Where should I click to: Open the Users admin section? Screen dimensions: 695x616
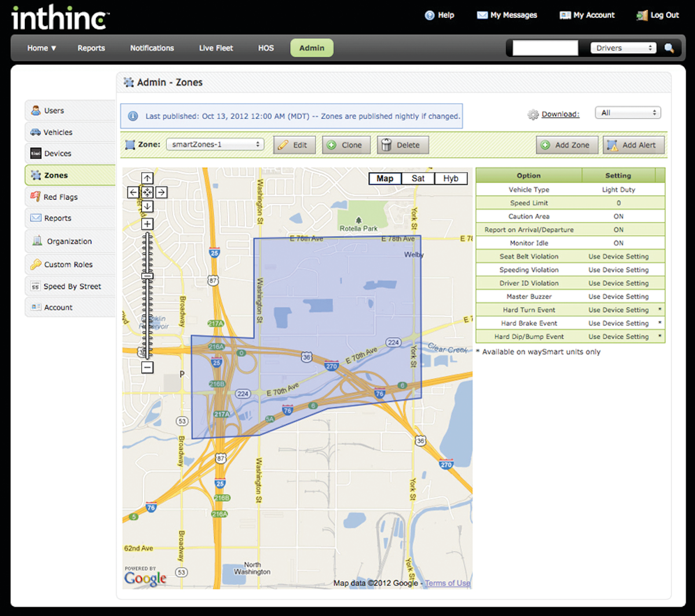coord(53,110)
